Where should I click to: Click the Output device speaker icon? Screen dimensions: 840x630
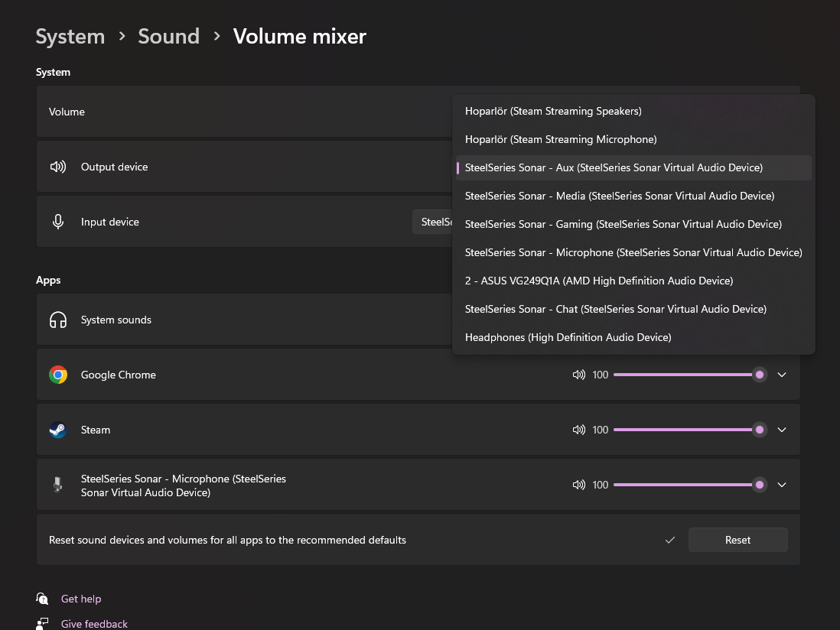(x=58, y=167)
